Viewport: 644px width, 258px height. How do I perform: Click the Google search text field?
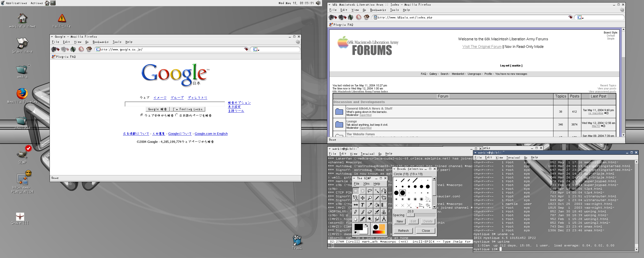(x=175, y=104)
